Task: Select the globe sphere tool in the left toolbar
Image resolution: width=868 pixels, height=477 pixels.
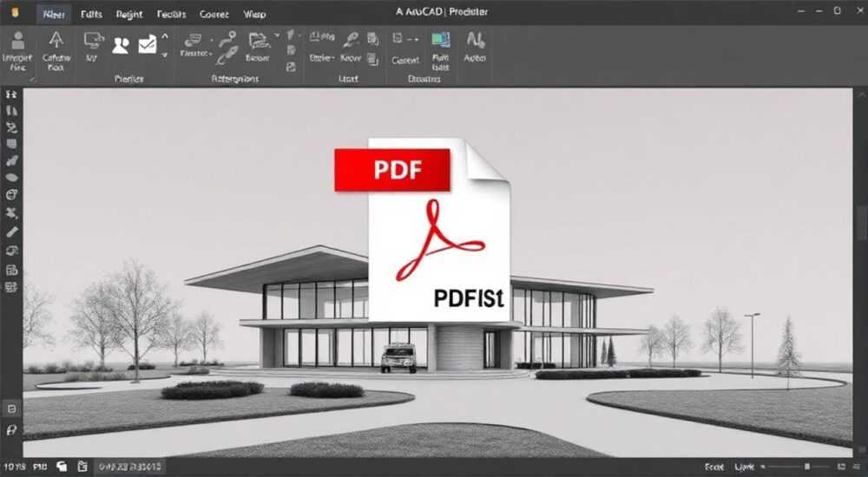Action: pyautogui.click(x=11, y=195)
